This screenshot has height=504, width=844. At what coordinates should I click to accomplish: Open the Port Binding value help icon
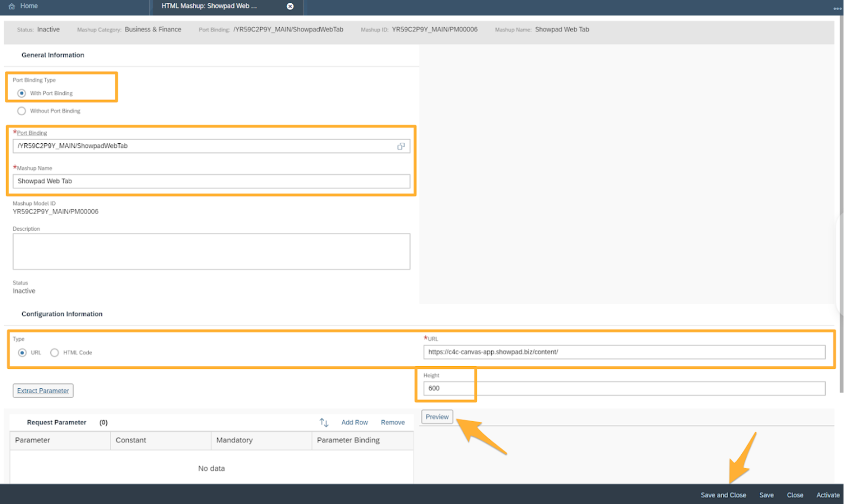click(401, 146)
